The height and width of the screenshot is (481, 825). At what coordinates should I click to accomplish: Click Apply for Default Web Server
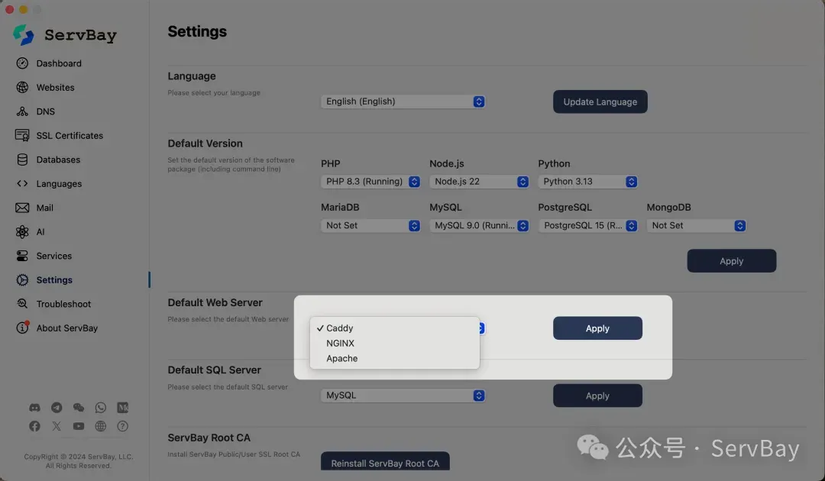[598, 328]
